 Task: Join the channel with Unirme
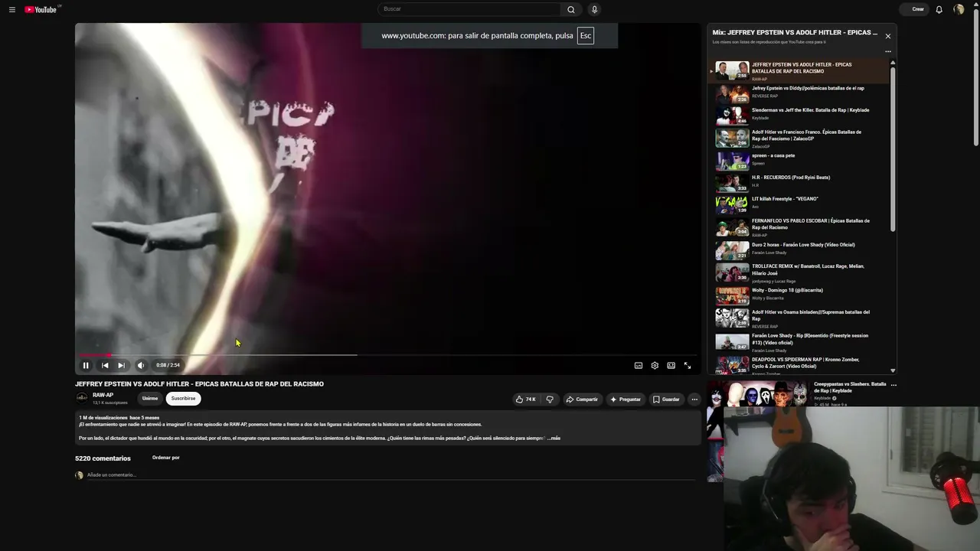click(150, 398)
